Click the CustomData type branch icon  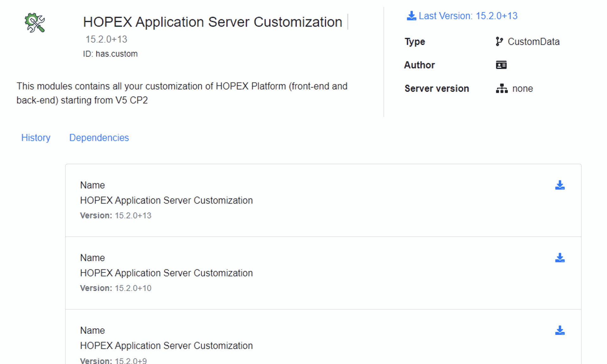tap(499, 41)
